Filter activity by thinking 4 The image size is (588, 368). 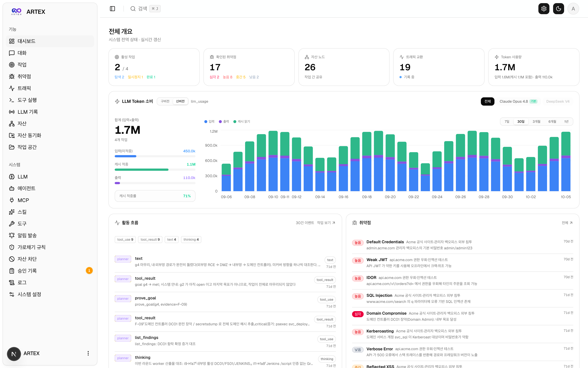pos(191,240)
